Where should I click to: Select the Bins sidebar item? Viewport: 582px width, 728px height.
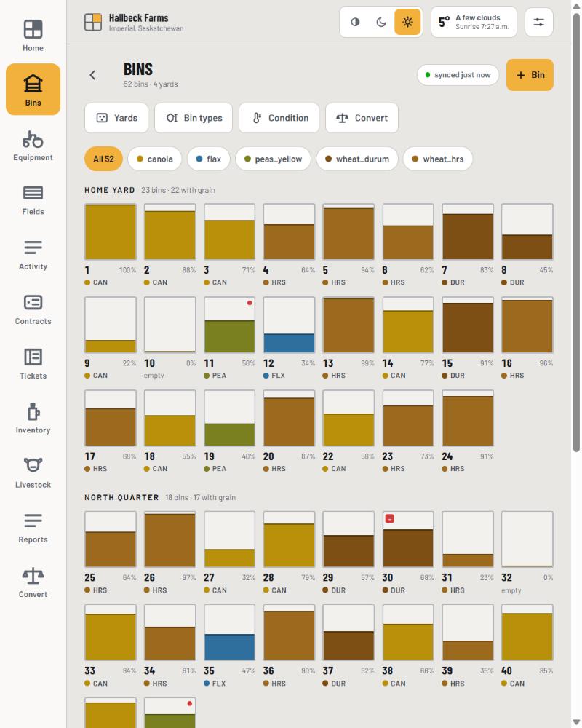tap(33, 89)
